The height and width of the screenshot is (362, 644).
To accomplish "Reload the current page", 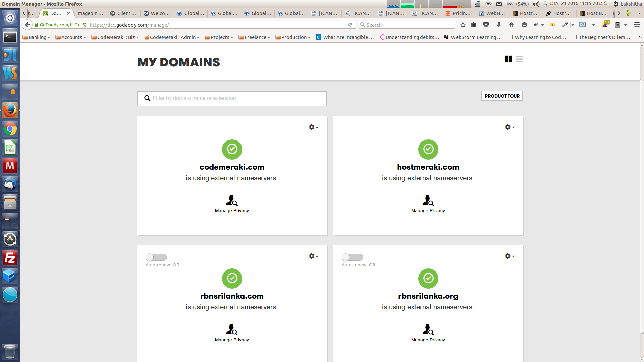I will (350, 25).
